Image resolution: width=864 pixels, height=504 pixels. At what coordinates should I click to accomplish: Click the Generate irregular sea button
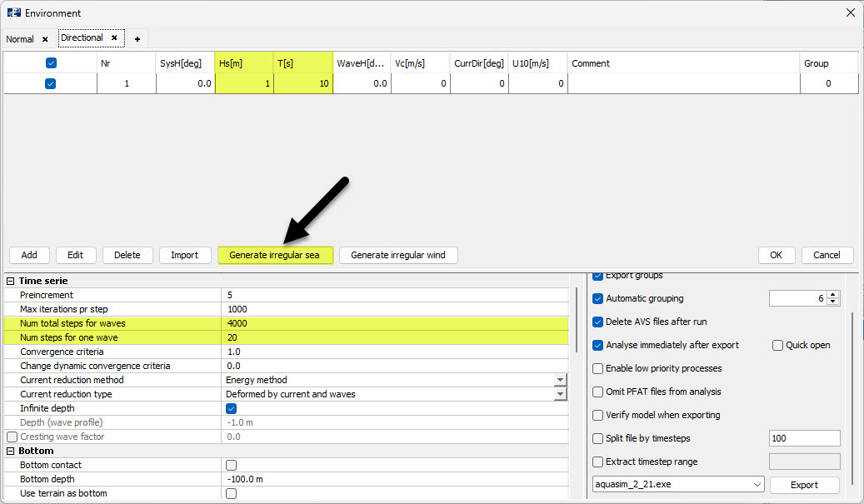click(276, 255)
